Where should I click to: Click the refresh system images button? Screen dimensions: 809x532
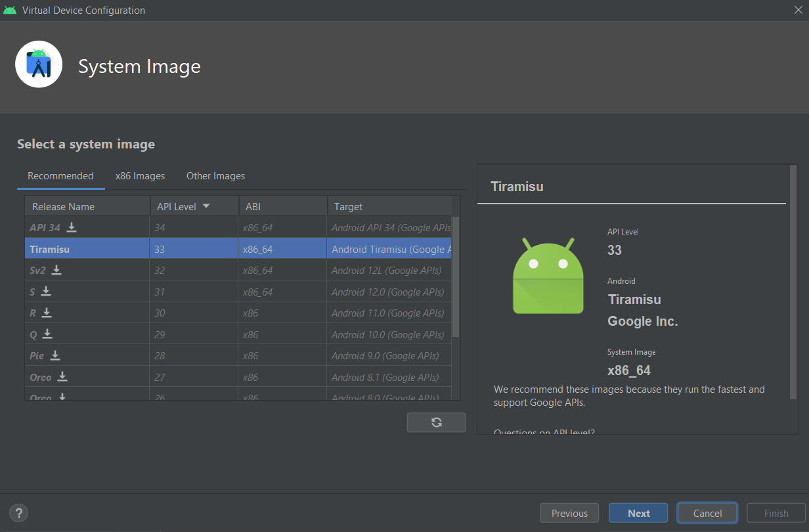coord(436,422)
